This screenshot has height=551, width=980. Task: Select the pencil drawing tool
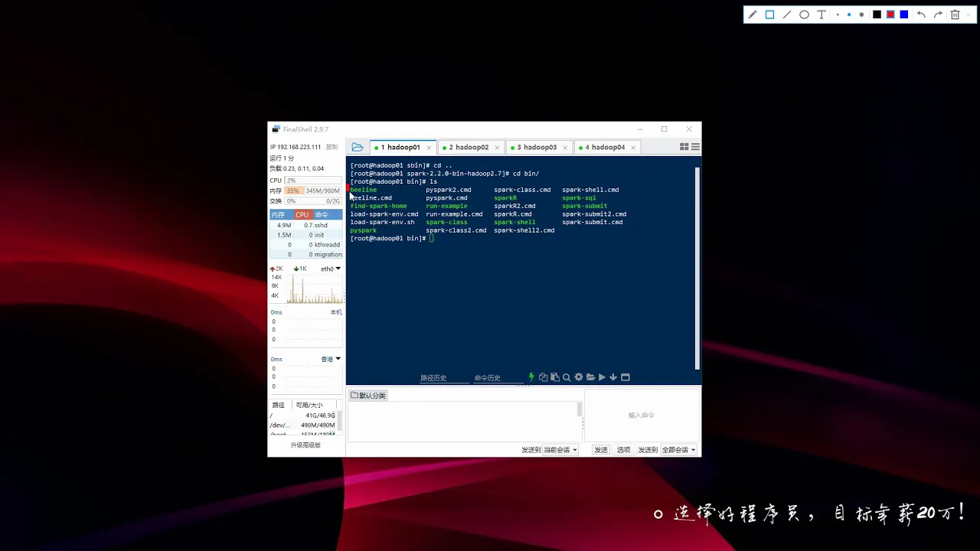point(753,15)
